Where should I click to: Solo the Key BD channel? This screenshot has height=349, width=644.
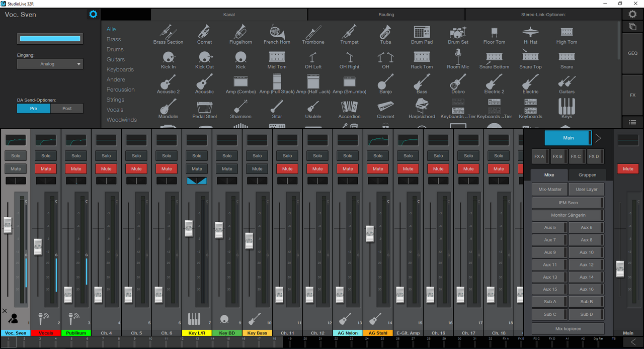coord(227,155)
